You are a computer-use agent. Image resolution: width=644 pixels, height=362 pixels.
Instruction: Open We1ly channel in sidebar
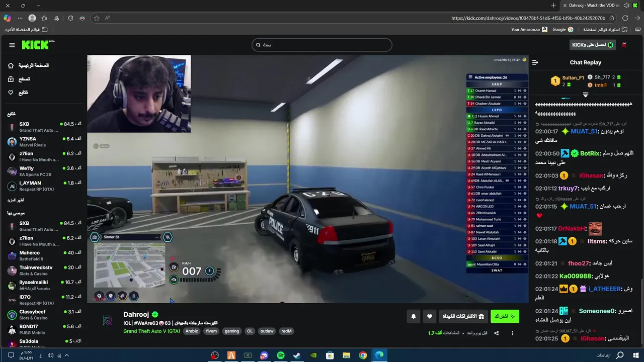(x=44, y=171)
